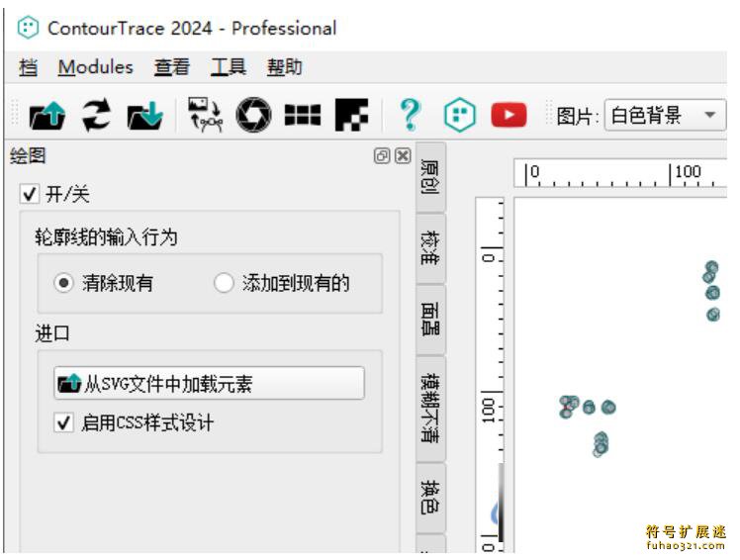
Task: Switch to the 面罩 vertical tab
Action: coord(430,320)
